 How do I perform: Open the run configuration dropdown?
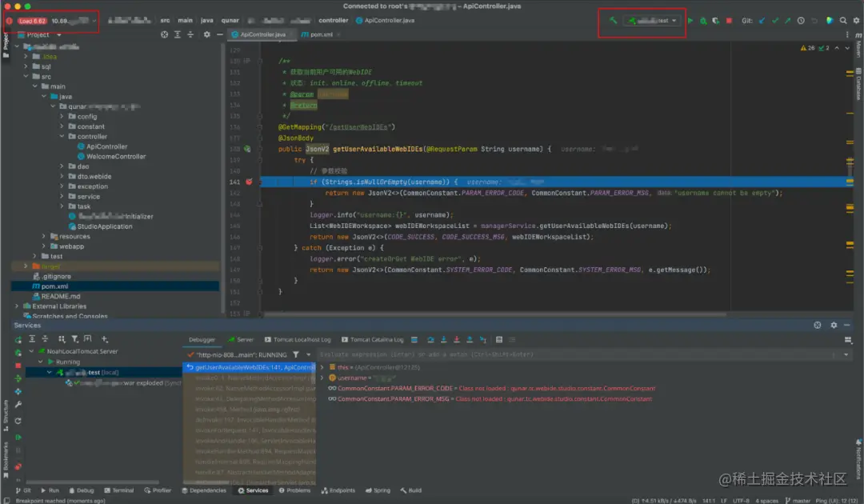(x=653, y=20)
